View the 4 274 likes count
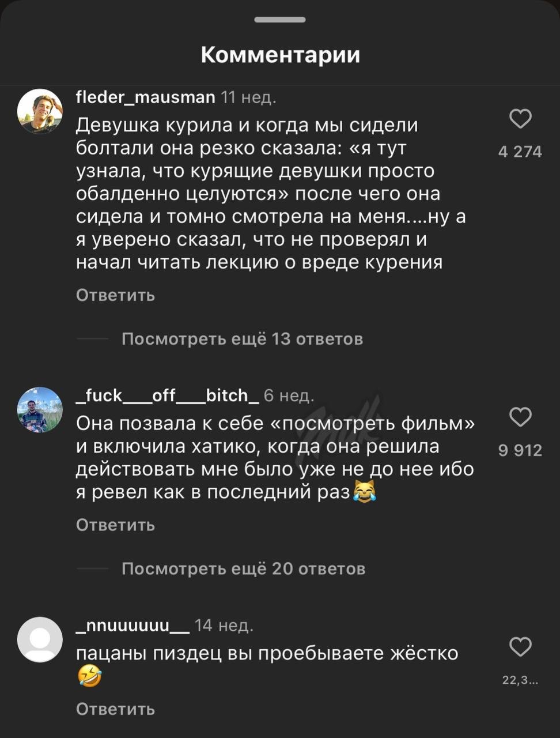 pyautogui.click(x=520, y=152)
